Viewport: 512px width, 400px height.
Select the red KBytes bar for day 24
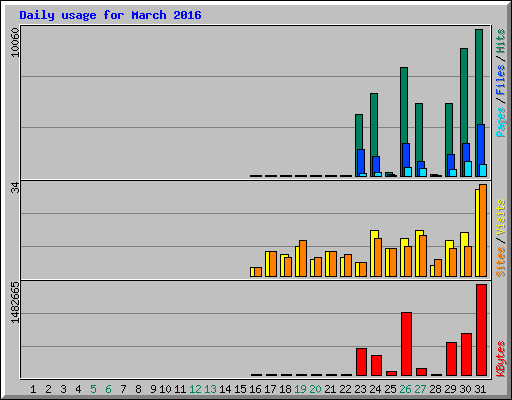tap(376, 365)
